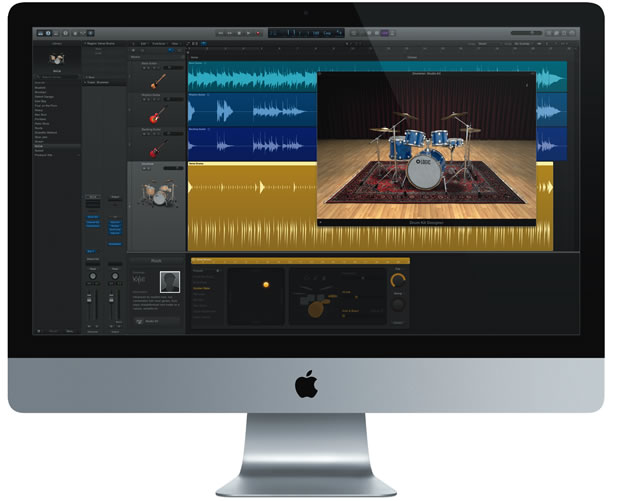Start playback with the Play button
Screen dimensions: 620x501
249,34
